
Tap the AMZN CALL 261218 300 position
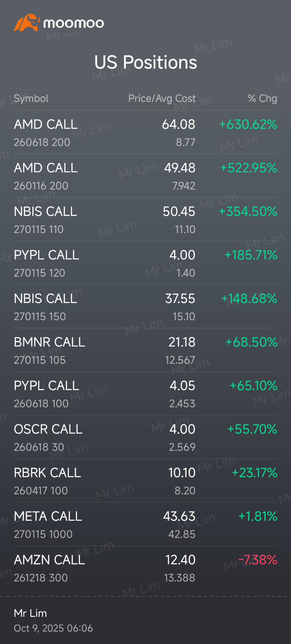[49, 568]
